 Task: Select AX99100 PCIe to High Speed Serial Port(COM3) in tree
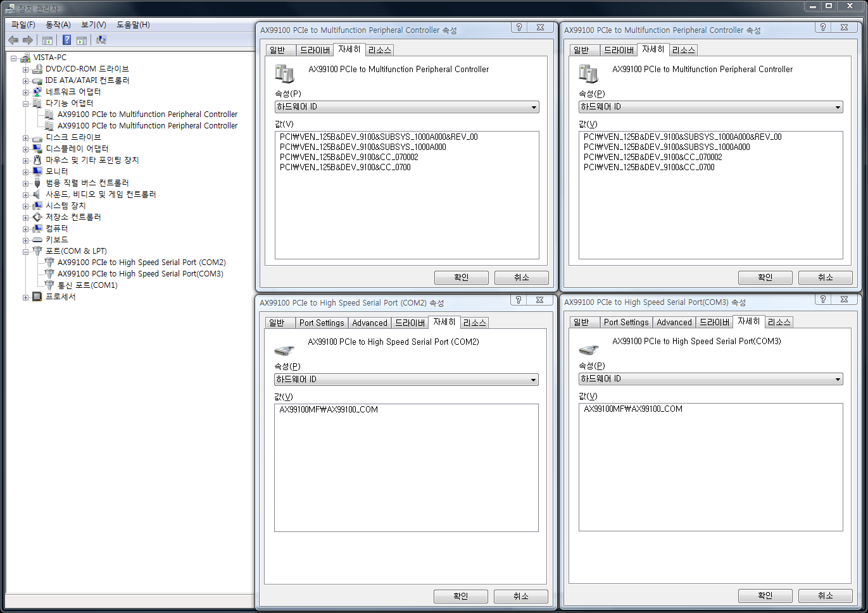point(141,274)
